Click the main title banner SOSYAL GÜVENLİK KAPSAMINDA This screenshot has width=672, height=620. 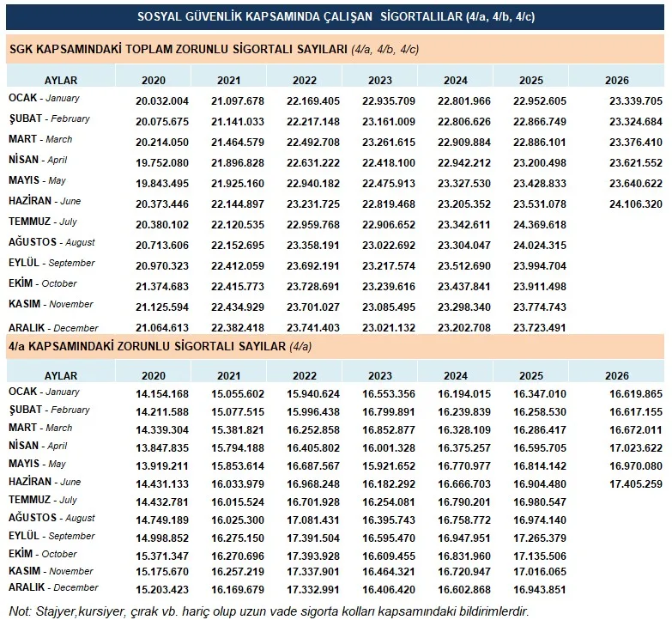pyautogui.click(x=336, y=16)
